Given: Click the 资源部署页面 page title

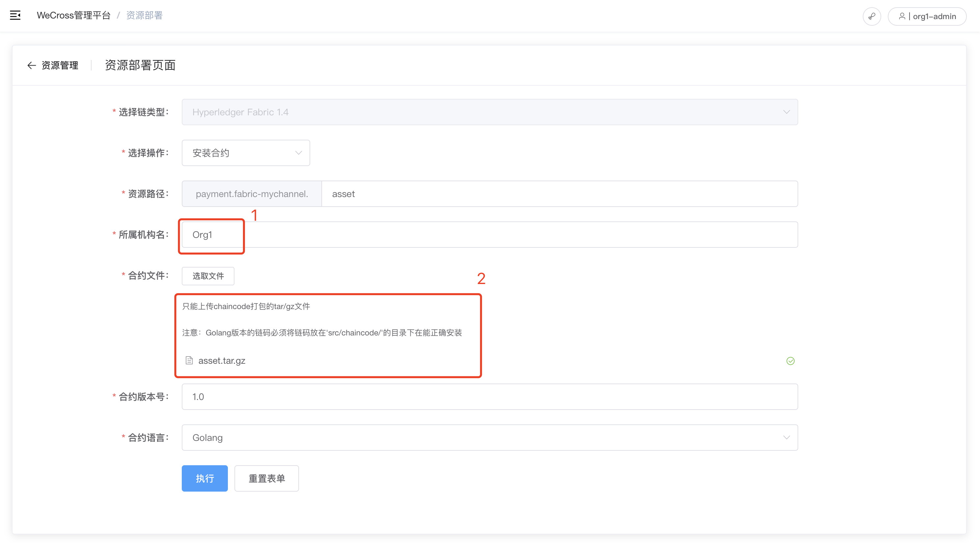Looking at the screenshot, I should 140,65.
